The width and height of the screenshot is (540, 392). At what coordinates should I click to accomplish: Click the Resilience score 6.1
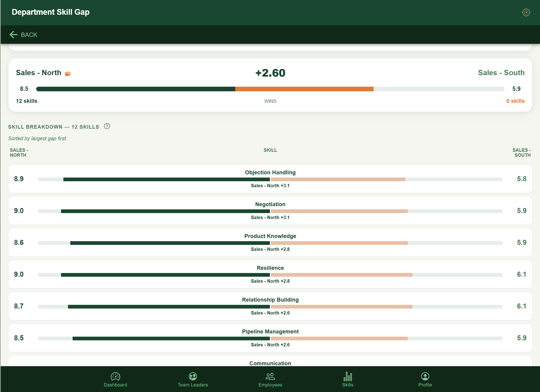tap(521, 274)
